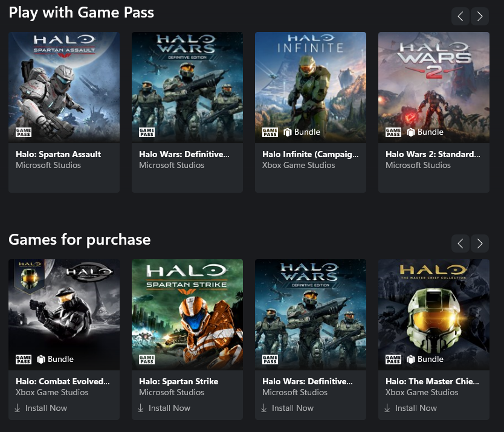This screenshot has width=504, height=432.
Task: Click Game Pass badge on Halo: Spartan Strike
Action: 147,359
